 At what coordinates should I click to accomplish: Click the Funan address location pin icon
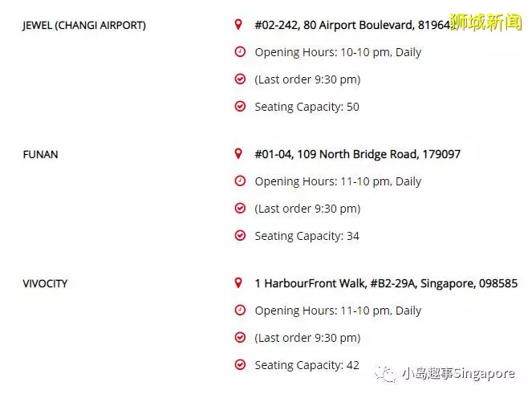pyautogui.click(x=238, y=154)
